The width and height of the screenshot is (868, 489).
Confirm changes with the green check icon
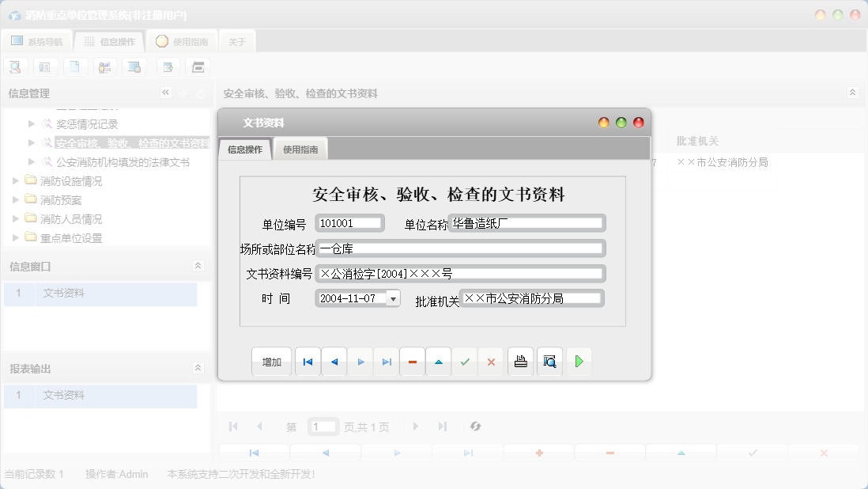pyautogui.click(x=465, y=362)
